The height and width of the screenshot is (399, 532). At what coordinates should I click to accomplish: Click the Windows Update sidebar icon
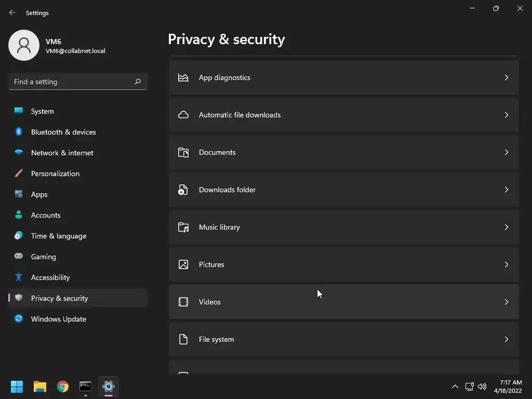(19, 319)
